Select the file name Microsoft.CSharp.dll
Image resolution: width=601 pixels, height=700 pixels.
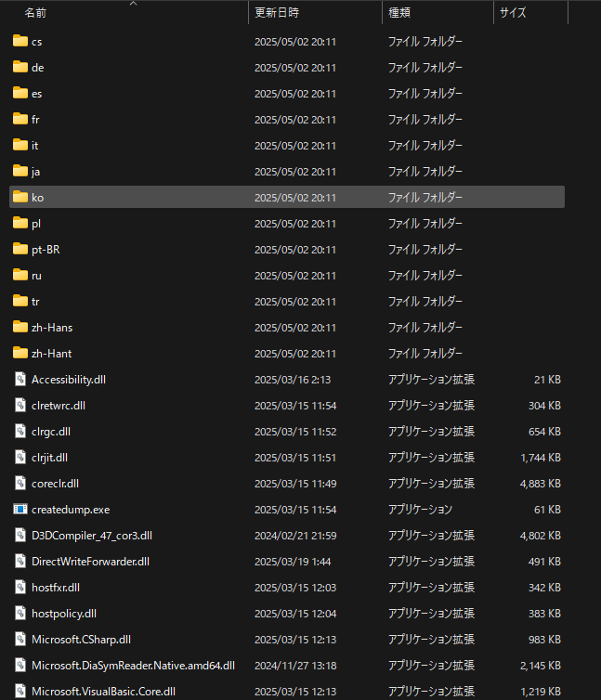[82, 640]
